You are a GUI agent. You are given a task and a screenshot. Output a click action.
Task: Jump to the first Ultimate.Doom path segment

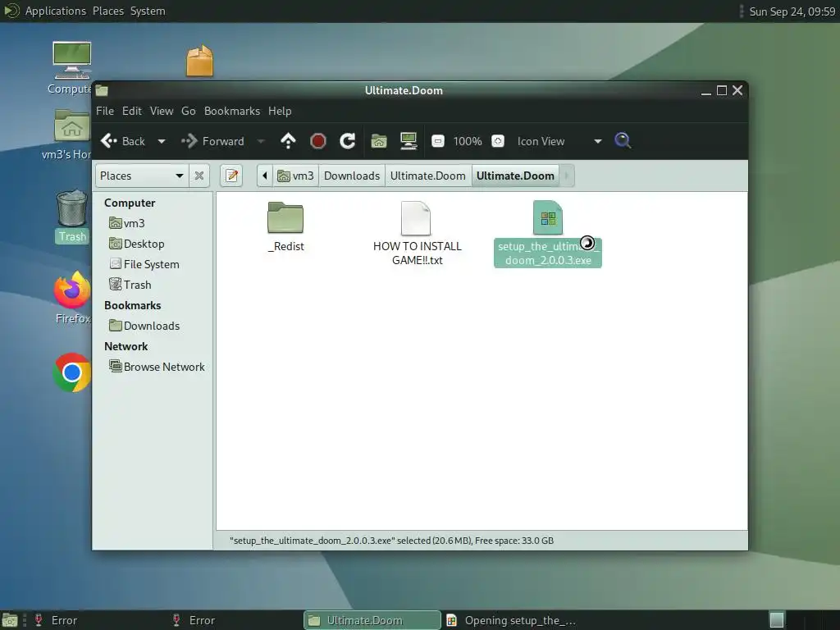tap(427, 176)
